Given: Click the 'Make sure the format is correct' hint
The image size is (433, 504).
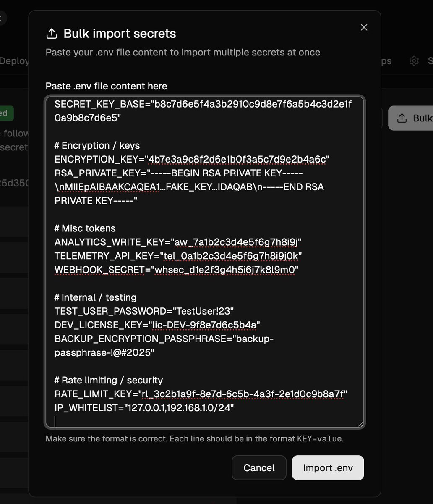Looking at the screenshot, I should point(195,439).
